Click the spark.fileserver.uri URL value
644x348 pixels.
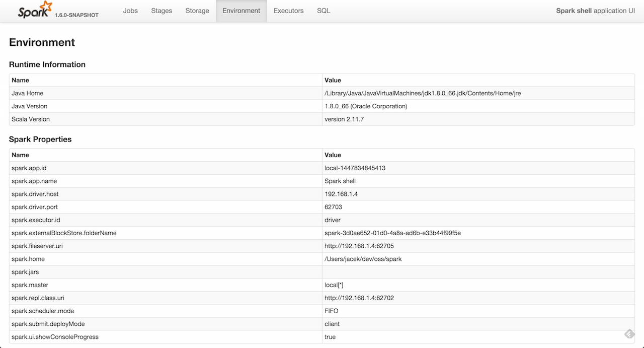point(359,246)
